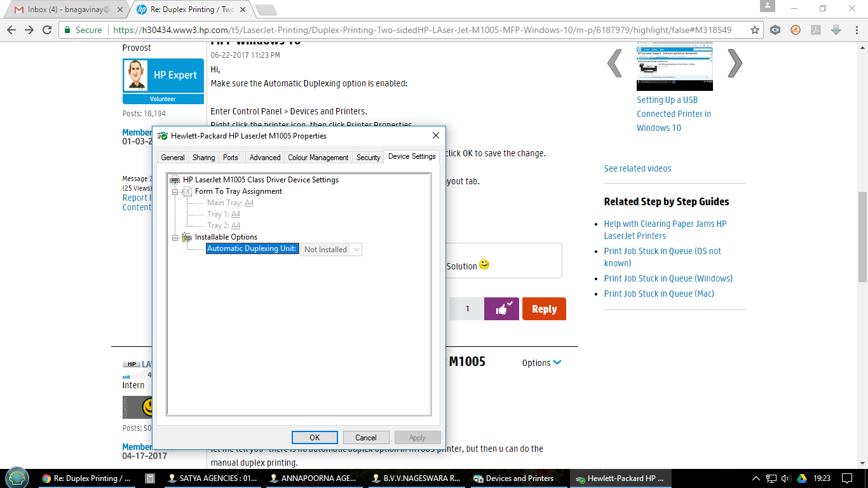Open Print Job Stuck in Queue (OS not known)

pyautogui.click(x=663, y=257)
